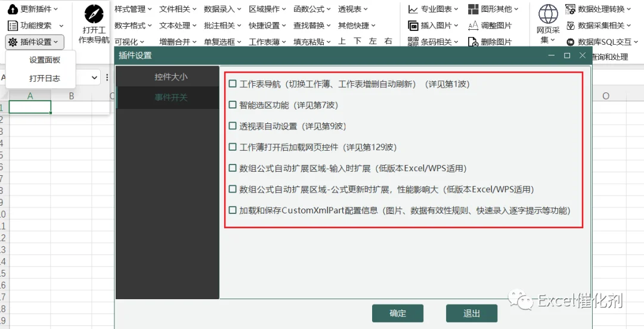The height and width of the screenshot is (329, 644).
Task: Click the 功能搜索 list icon
Action: (13, 26)
